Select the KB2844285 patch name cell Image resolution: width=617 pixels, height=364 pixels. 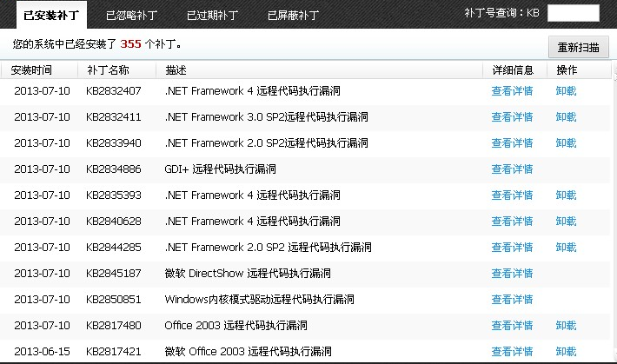click(114, 247)
